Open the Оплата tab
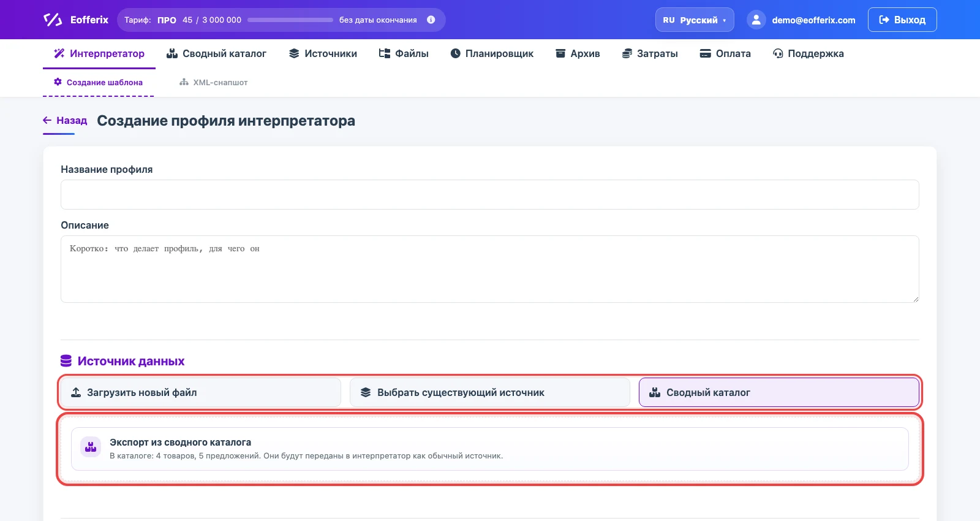The image size is (980, 521). click(725, 53)
